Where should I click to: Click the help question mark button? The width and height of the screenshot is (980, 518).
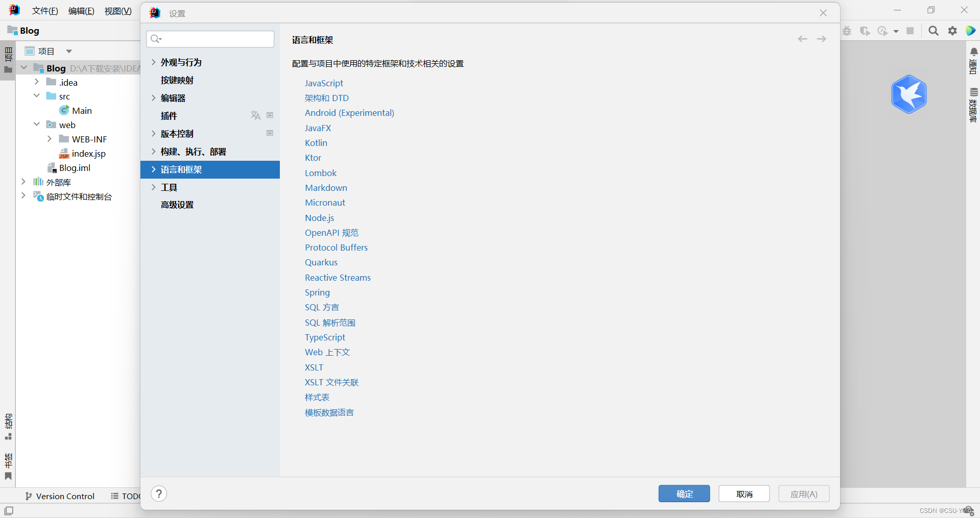159,494
